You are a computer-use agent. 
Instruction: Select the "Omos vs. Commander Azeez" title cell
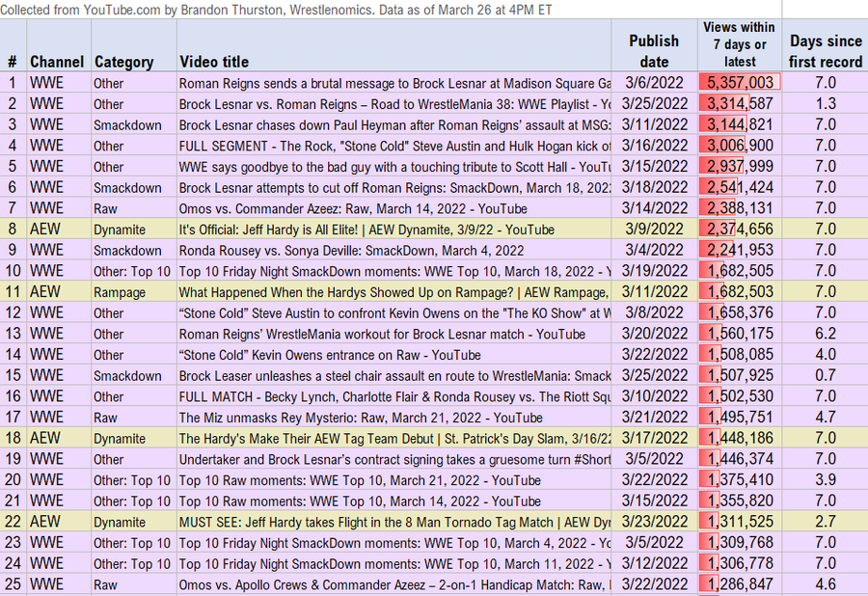pos(394,208)
